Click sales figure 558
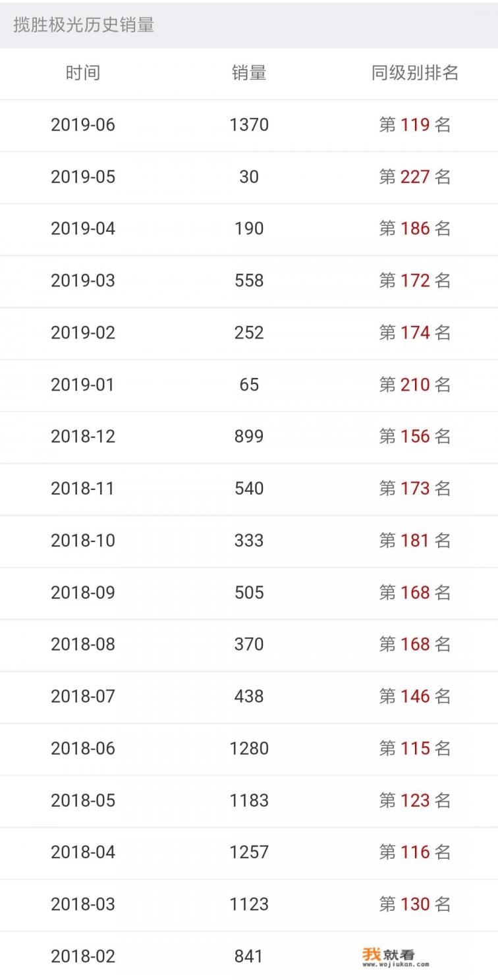The image size is (498, 980). pos(249,281)
